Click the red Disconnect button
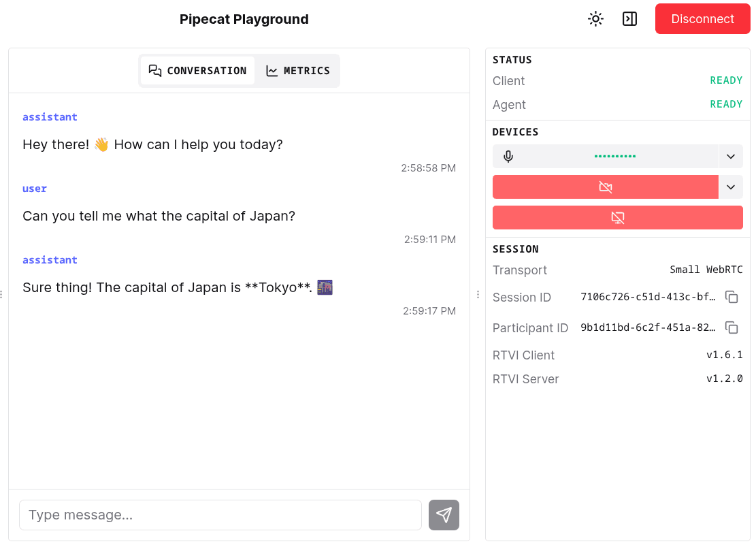This screenshot has width=756, height=546. [702, 19]
